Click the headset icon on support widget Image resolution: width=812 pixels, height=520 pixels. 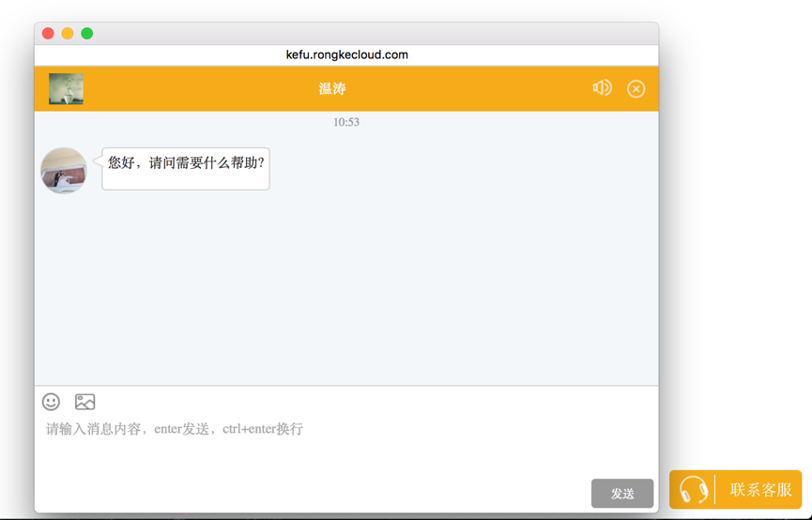click(x=694, y=490)
